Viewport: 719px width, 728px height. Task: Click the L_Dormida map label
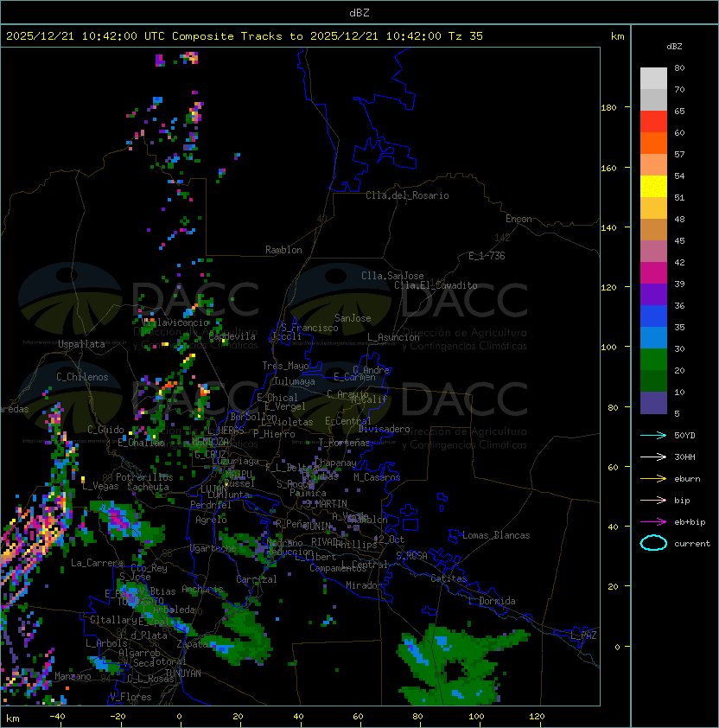click(x=492, y=601)
